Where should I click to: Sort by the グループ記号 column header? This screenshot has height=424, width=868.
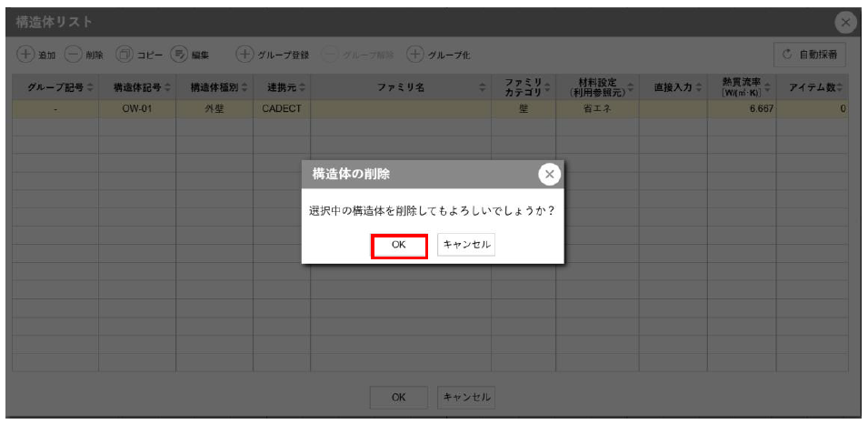click(x=55, y=87)
